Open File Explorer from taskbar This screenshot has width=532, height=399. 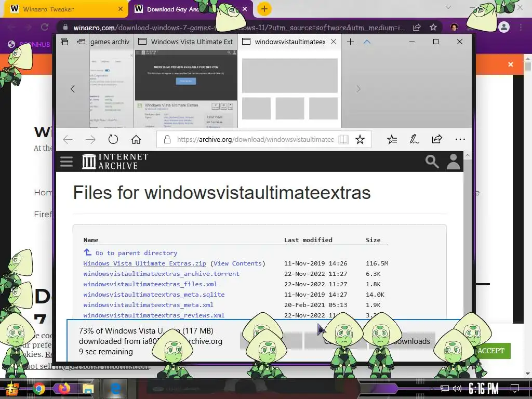[x=88, y=389]
